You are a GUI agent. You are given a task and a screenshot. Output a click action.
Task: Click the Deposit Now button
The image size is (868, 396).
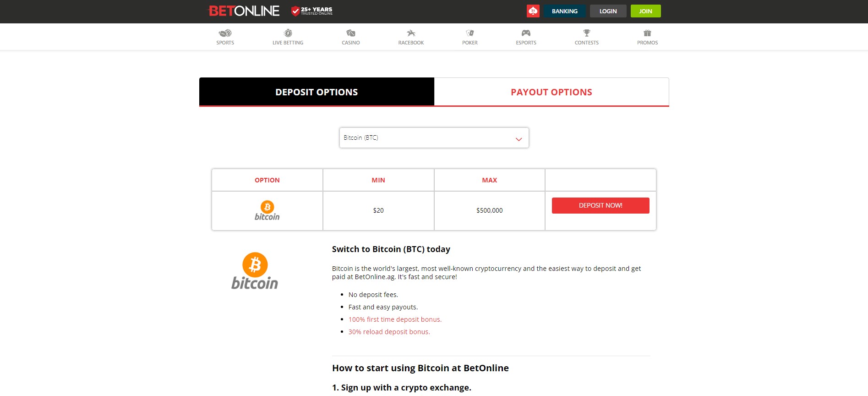(601, 205)
